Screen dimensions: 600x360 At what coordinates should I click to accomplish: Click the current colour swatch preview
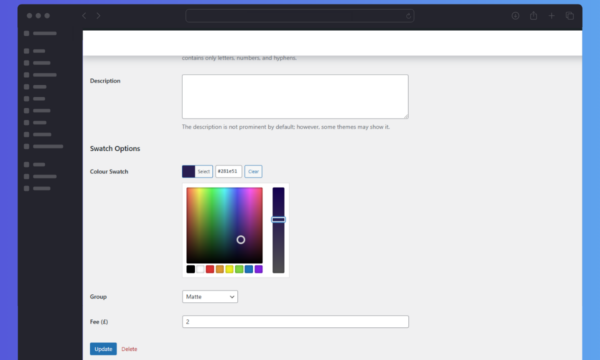(x=189, y=171)
